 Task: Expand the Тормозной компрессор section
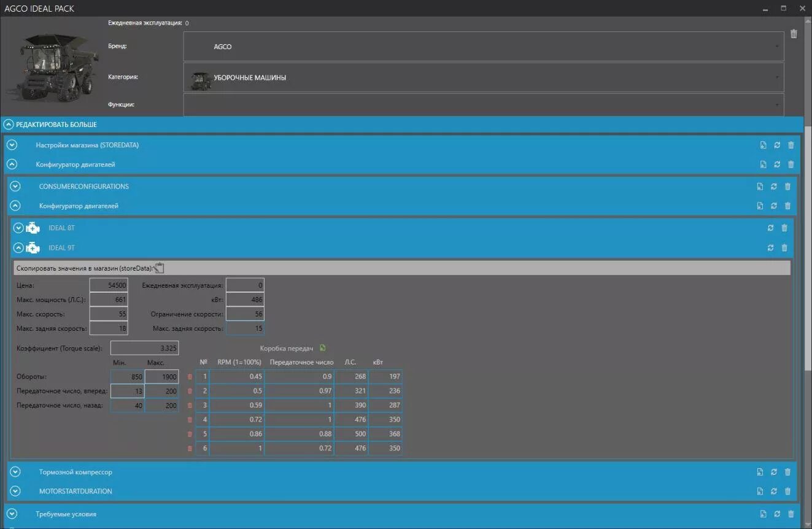15,472
